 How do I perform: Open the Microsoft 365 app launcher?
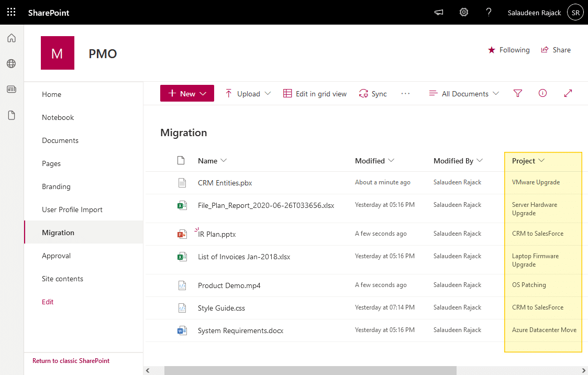coord(11,12)
